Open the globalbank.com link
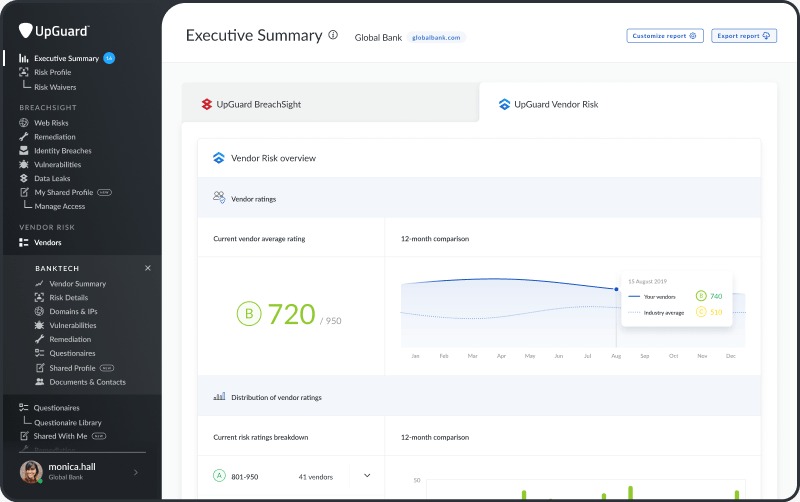This screenshot has height=502, width=800. [436, 37]
